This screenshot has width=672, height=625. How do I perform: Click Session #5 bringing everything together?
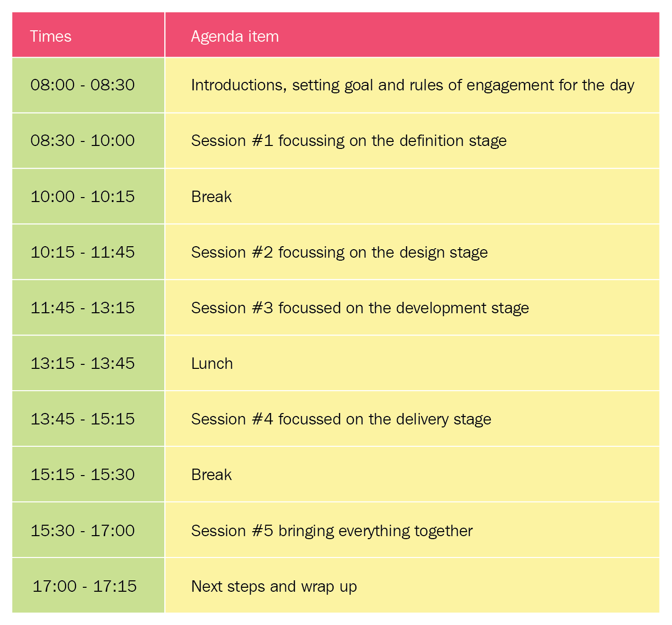(332, 531)
